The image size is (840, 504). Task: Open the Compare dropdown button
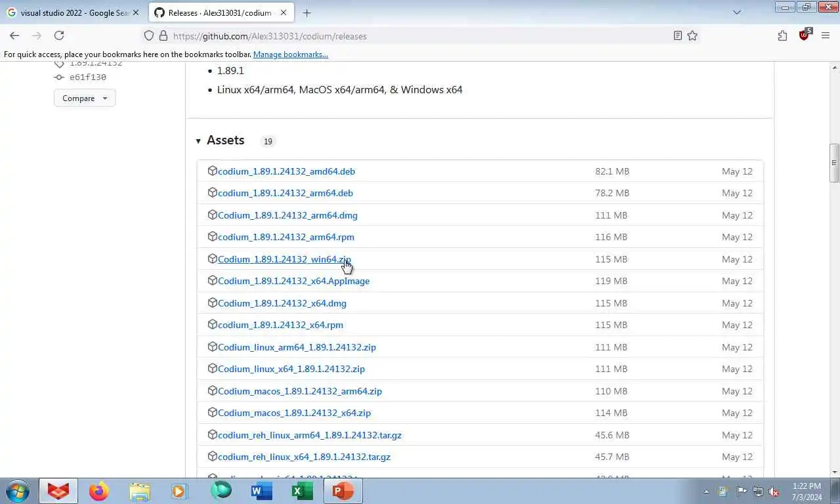[85, 98]
